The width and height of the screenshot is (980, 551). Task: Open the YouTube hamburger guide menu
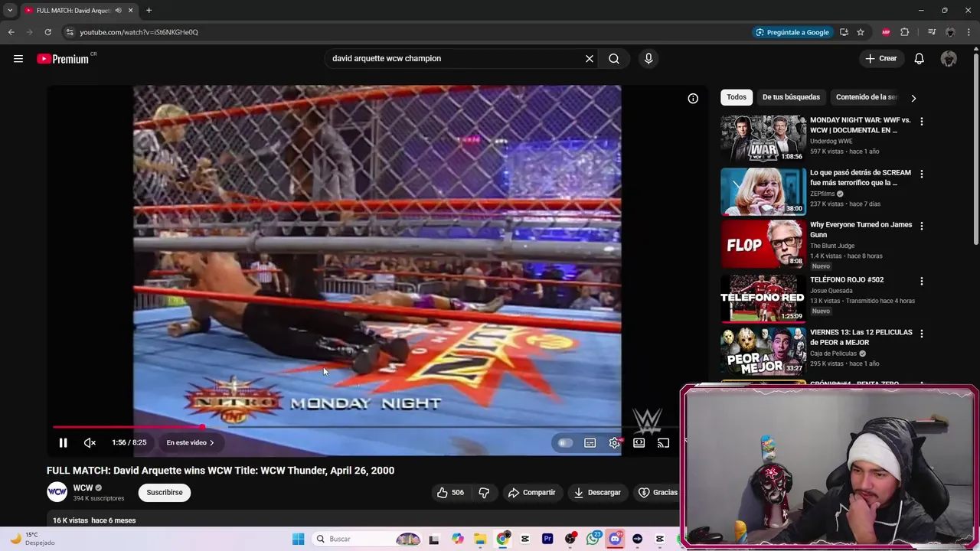[18, 59]
